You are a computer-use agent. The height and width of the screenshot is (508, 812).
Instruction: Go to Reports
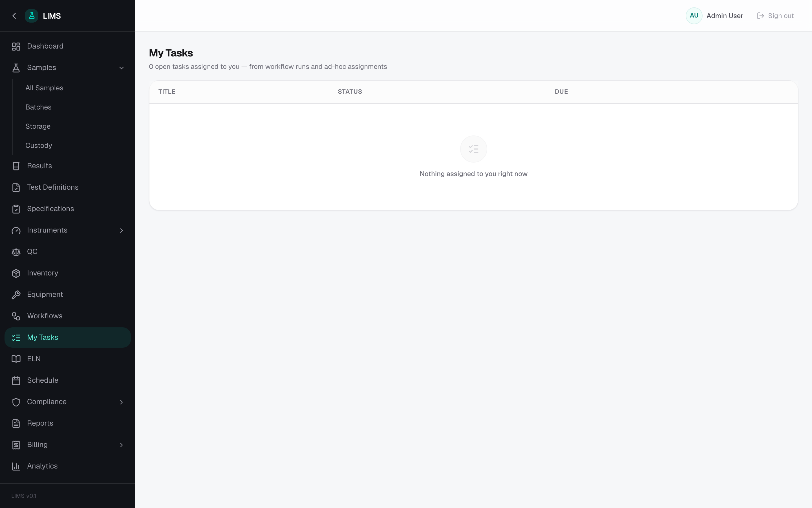pos(67,423)
